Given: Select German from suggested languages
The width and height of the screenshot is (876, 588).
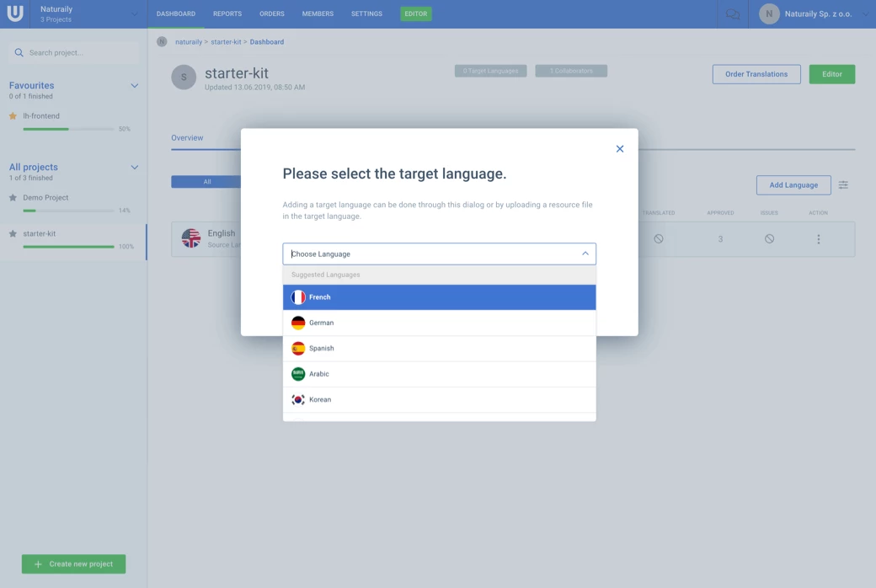Looking at the screenshot, I should tap(439, 323).
